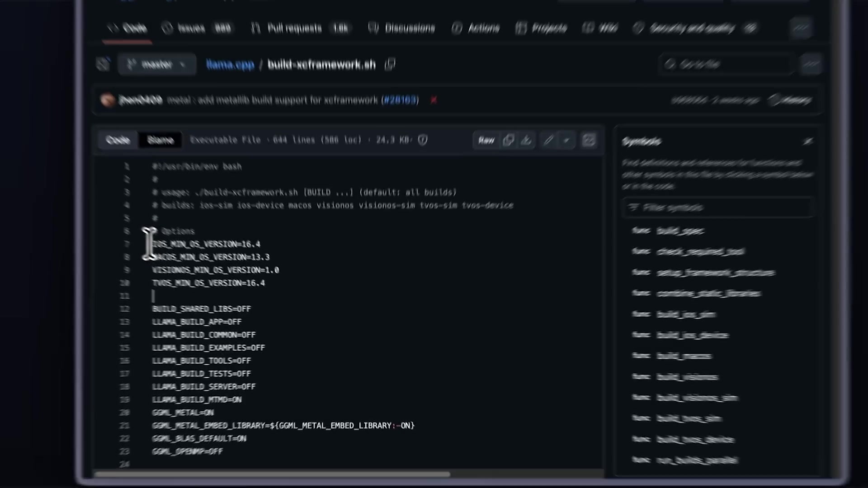868x488 pixels.
Task: Open the Raw file view
Action: (x=486, y=140)
